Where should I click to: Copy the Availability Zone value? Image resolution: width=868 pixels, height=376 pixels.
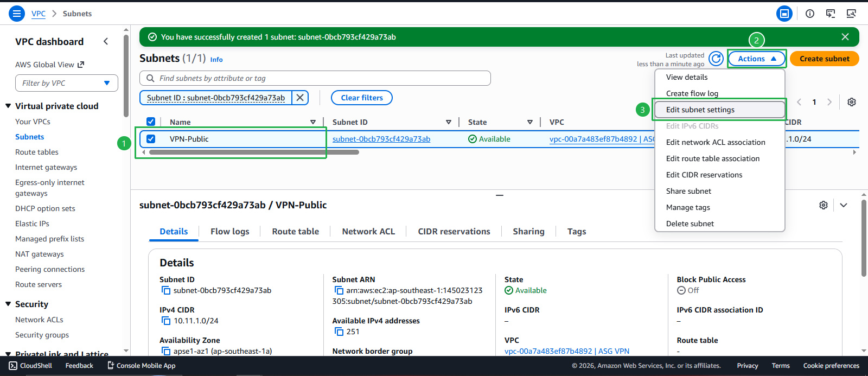pos(166,351)
